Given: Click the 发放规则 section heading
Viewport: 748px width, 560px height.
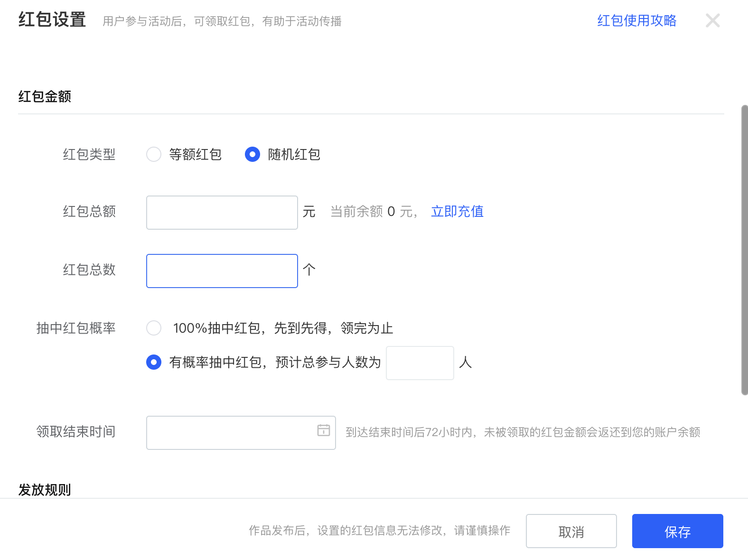Looking at the screenshot, I should 45,489.
